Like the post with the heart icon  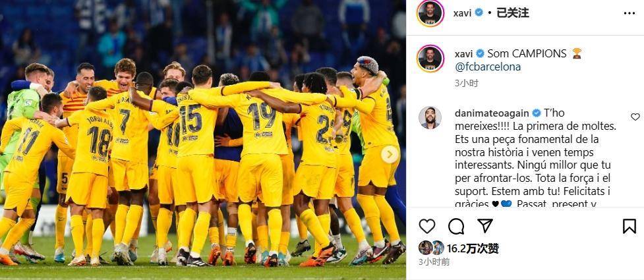point(426,226)
